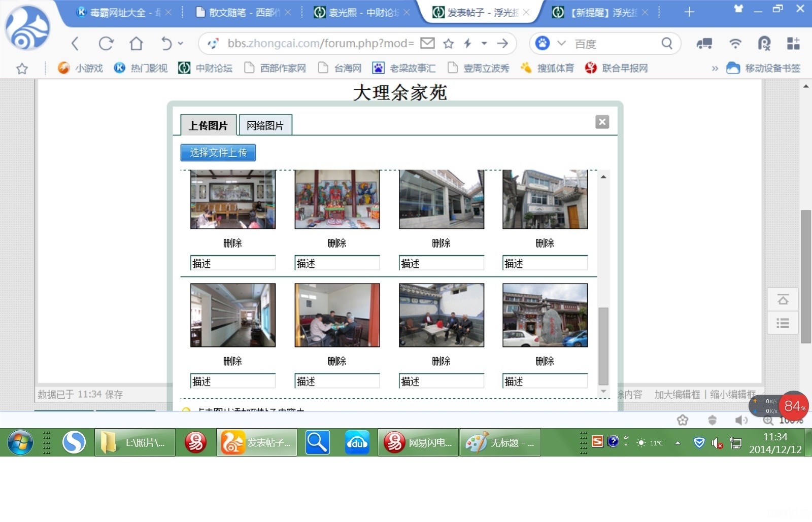This screenshot has width=812, height=522.
Task: Click the 选择文件上传 button
Action: coord(218,153)
